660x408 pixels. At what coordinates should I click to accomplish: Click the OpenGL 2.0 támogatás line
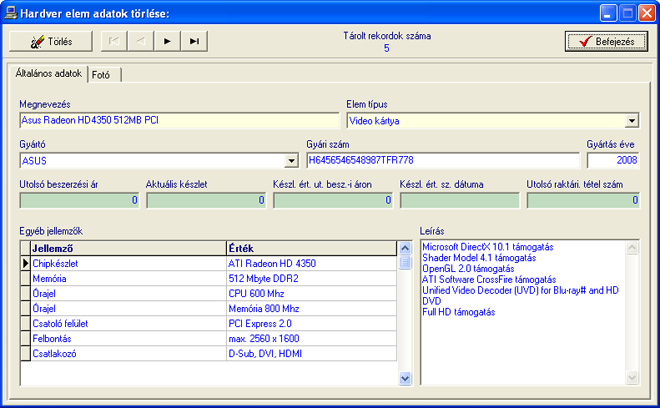coord(468,269)
